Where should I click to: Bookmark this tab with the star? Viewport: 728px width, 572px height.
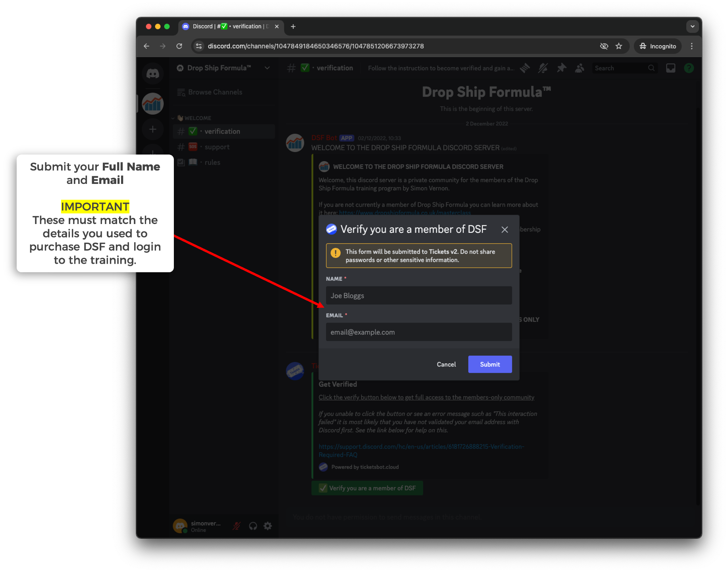619,46
